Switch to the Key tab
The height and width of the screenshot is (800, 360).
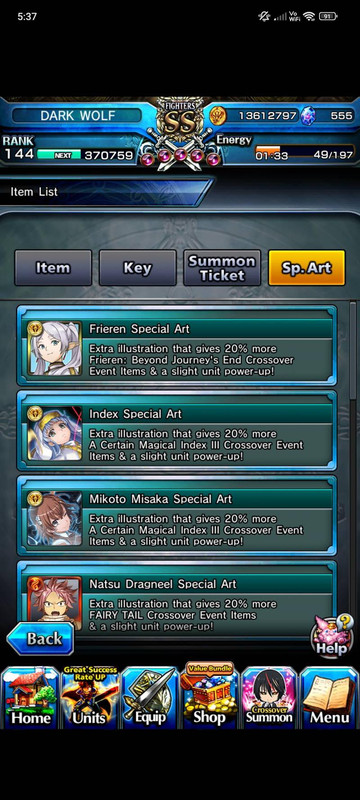tap(138, 267)
